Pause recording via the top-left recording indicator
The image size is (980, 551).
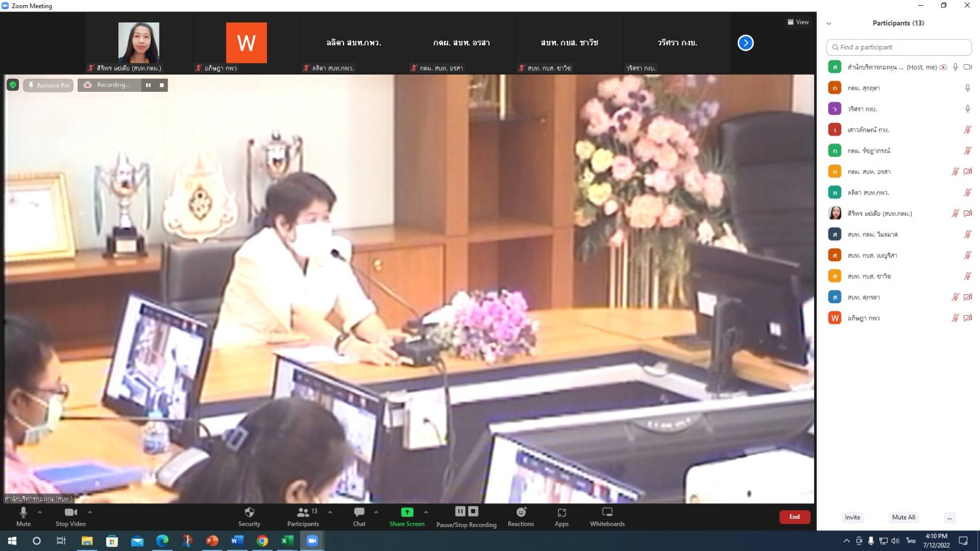(x=148, y=85)
